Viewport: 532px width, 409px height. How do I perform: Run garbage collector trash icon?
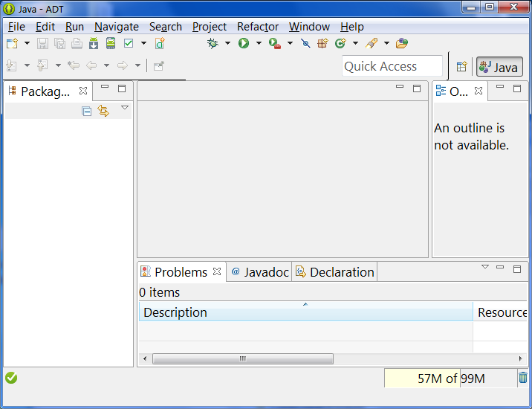coord(523,378)
